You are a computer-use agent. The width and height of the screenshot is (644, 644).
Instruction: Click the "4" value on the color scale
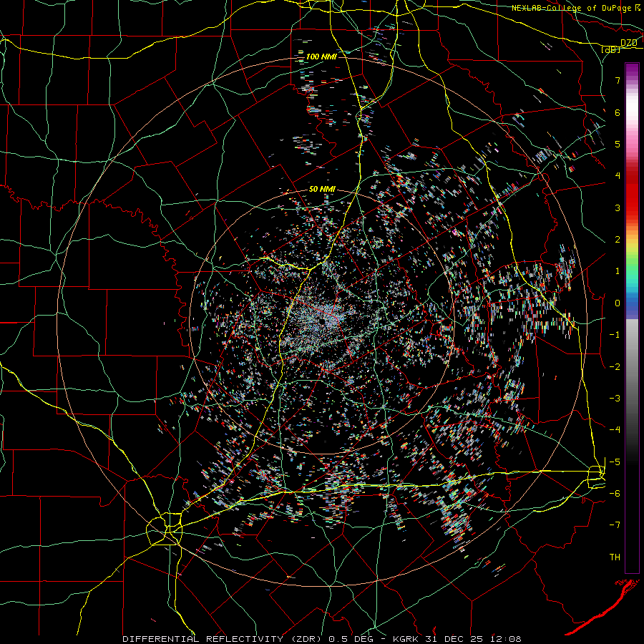[618, 176]
